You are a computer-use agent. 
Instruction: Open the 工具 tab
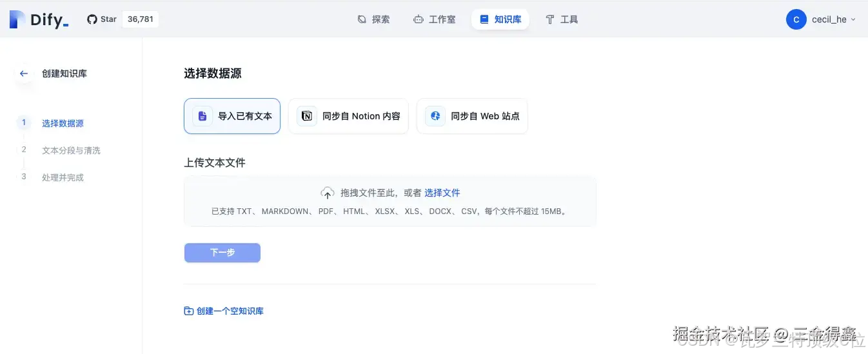click(x=562, y=19)
